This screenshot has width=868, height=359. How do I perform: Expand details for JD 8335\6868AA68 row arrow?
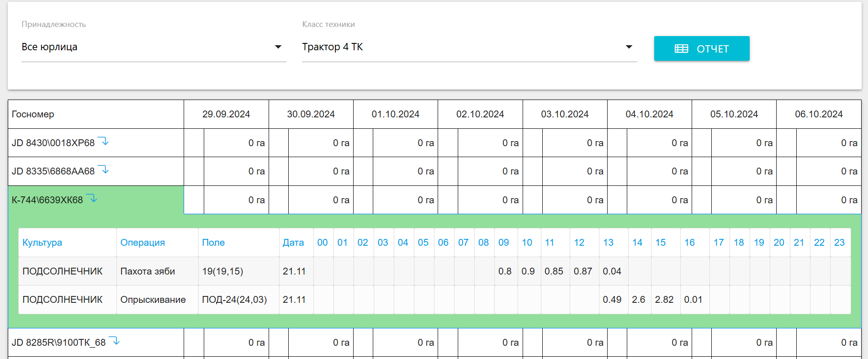click(104, 170)
